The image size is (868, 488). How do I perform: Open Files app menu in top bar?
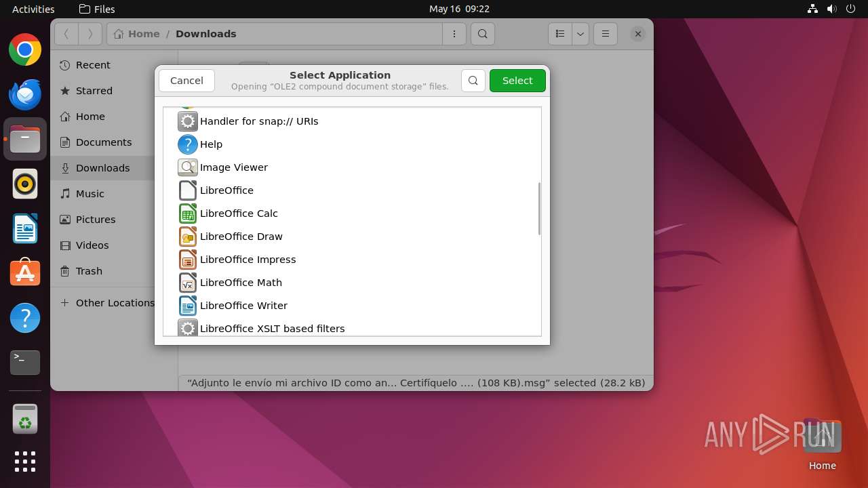point(97,9)
